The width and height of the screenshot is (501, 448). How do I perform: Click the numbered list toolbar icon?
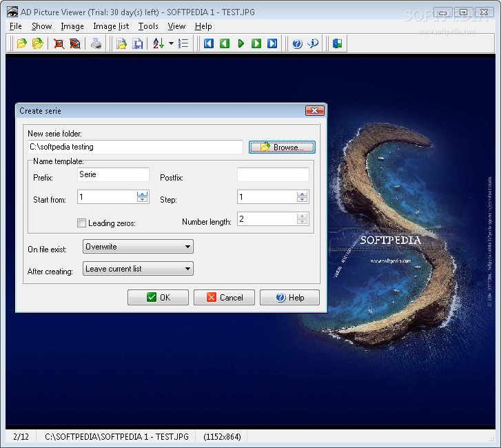(183, 43)
